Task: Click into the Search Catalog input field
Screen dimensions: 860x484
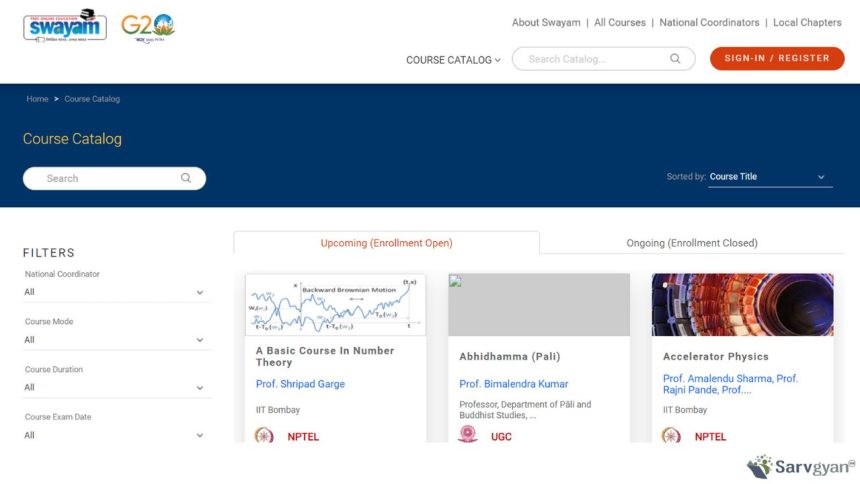Action: pyautogui.click(x=595, y=59)
